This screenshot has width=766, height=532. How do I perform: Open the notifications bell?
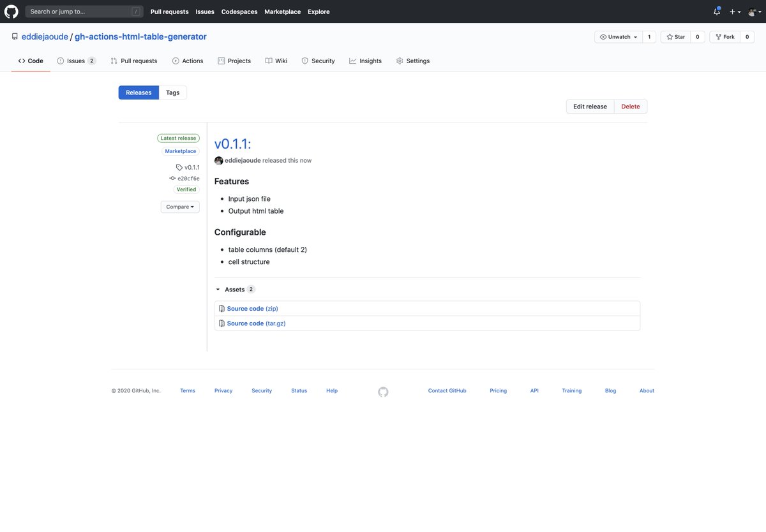coord(717,11)
